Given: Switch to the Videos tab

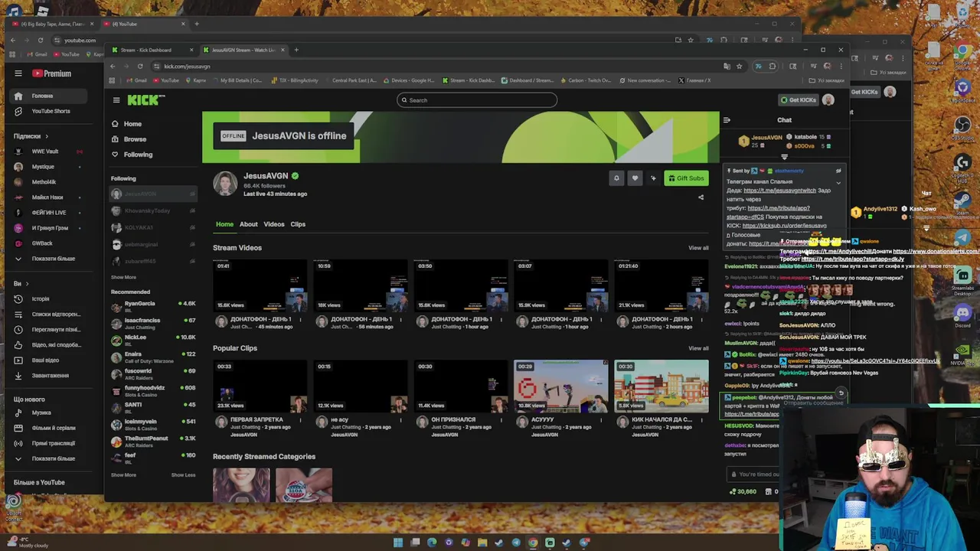Looking at the screenshot, I should coord(273,224).
